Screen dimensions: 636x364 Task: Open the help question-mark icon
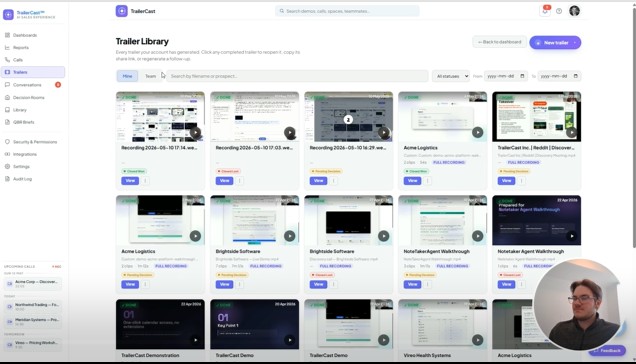559,11
